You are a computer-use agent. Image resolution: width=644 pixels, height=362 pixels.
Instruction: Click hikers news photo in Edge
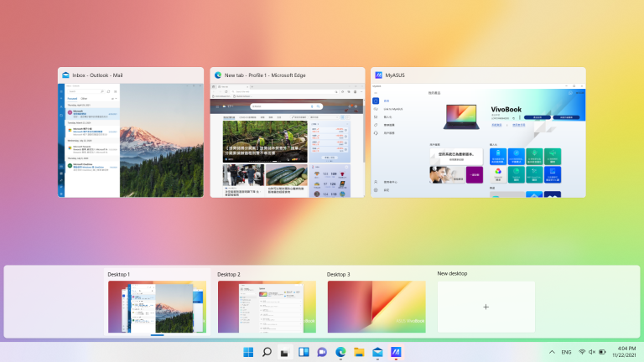265,142
